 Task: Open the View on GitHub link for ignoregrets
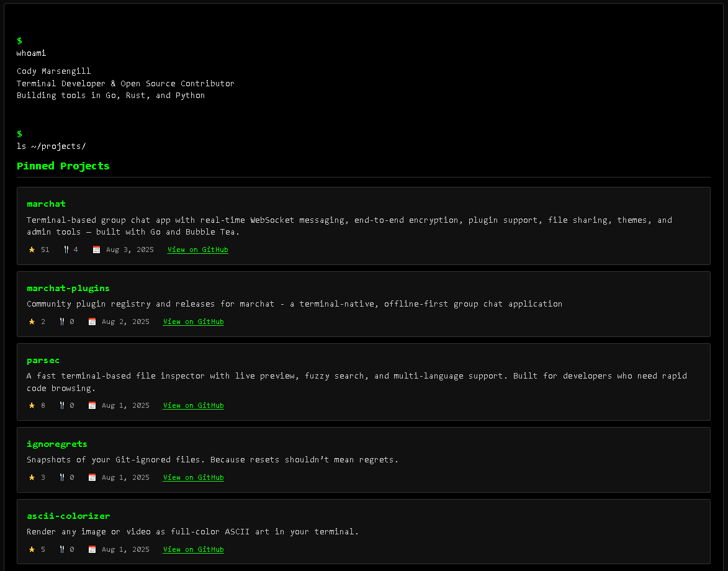coord(193,477)
